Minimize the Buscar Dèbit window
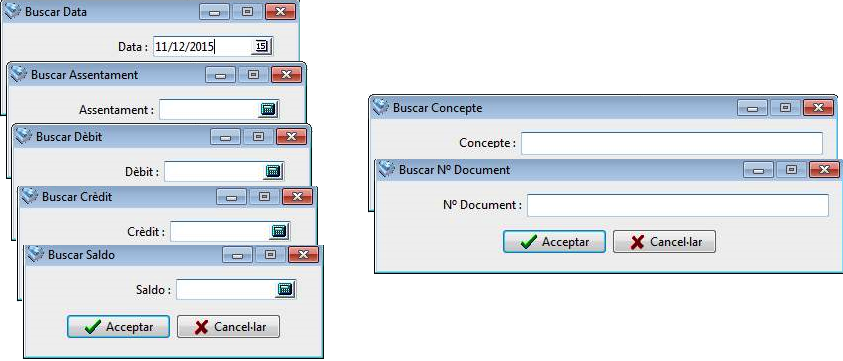The image size is (843, 361). tap(225, 137)
